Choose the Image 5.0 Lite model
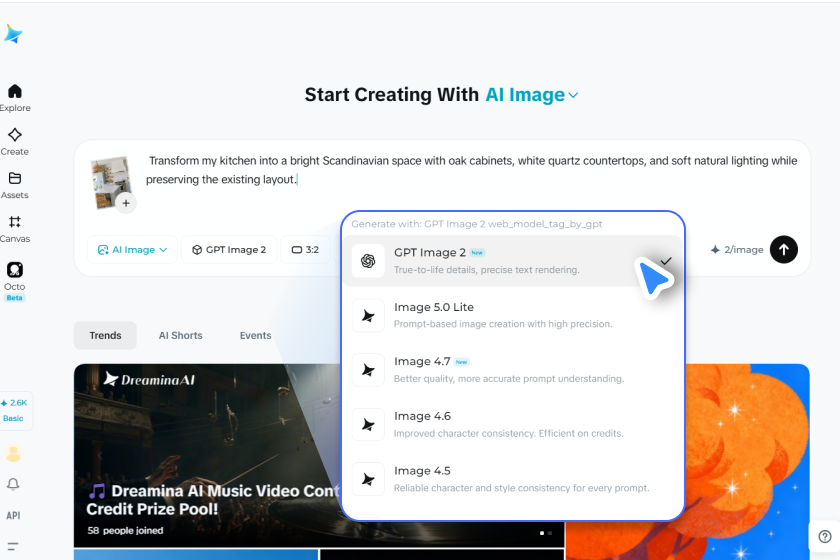Viewport: 840px width, 560px height. [513, 315]
